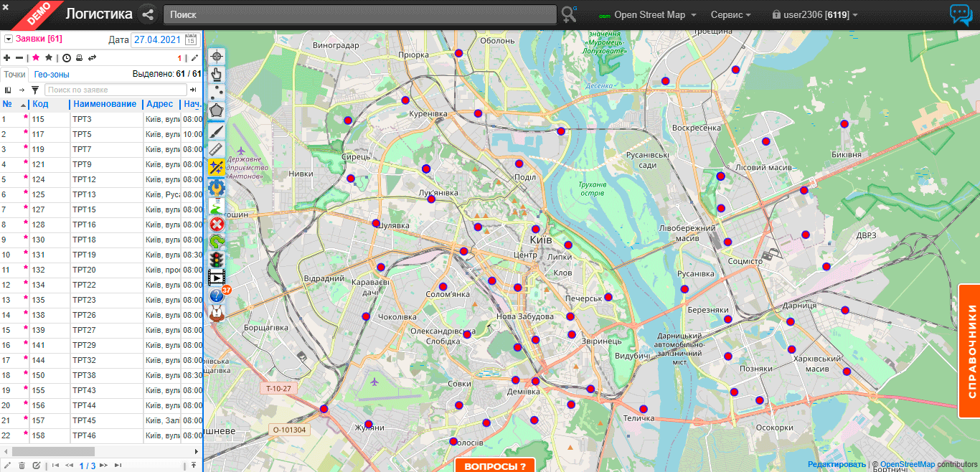980x472 pixels.
Task: Click the ВОПРОСЫ ? button
Action: click(494, 466)
